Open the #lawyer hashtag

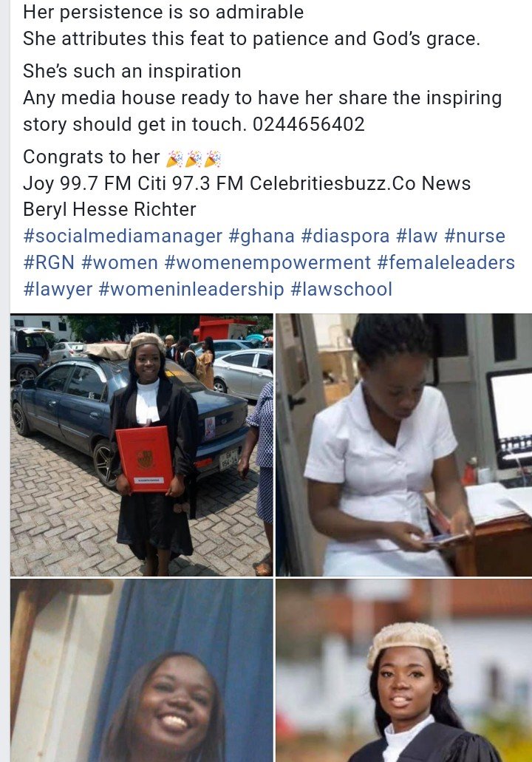click(x=58, y=290)
